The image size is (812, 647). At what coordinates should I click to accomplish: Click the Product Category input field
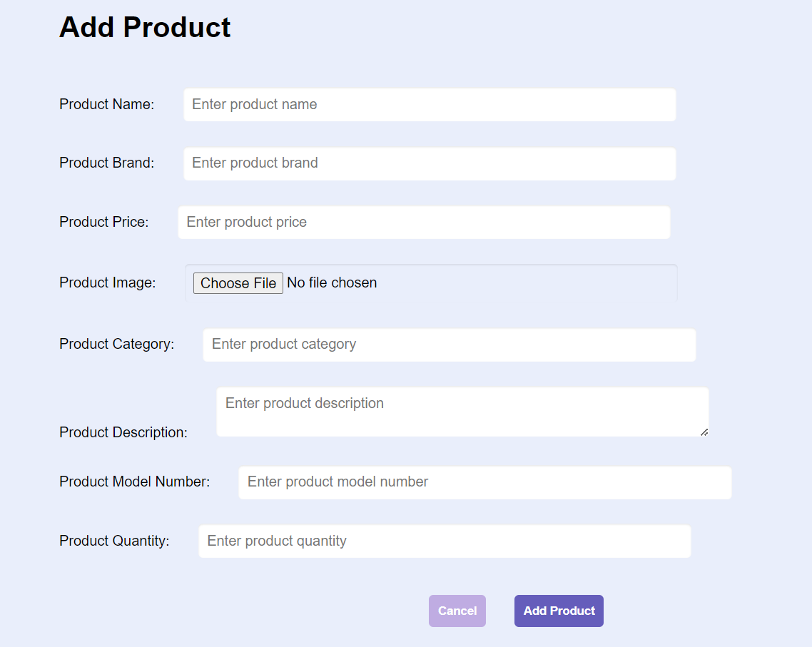coord(448,345)
